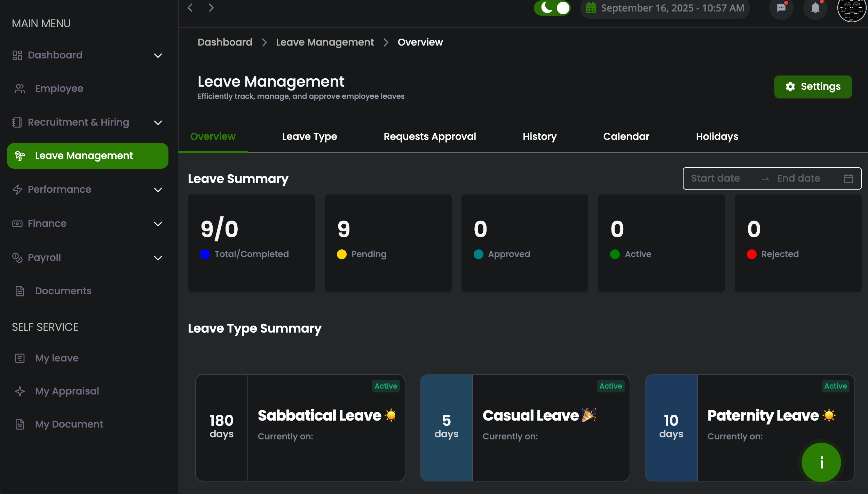Click the yellow Pending dot
868x494 pixels.
pos(342,254)
